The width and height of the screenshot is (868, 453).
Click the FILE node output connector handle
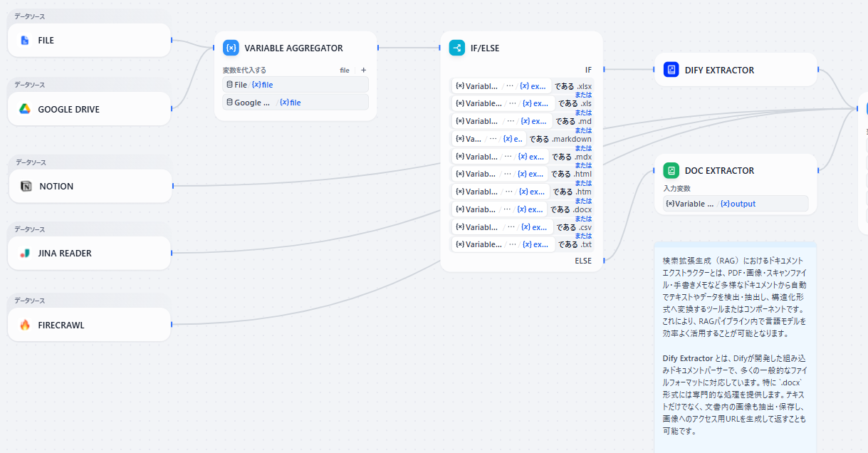point(172,41)
